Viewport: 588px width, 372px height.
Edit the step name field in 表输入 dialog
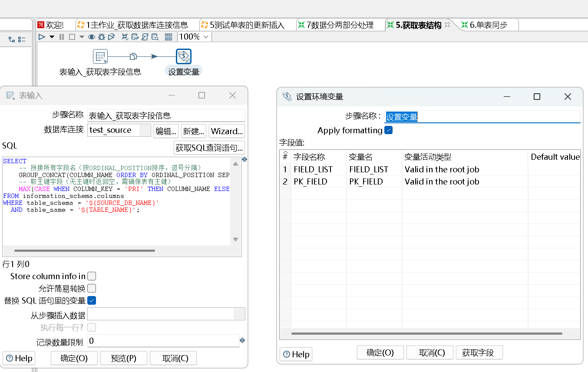(166, 115)
